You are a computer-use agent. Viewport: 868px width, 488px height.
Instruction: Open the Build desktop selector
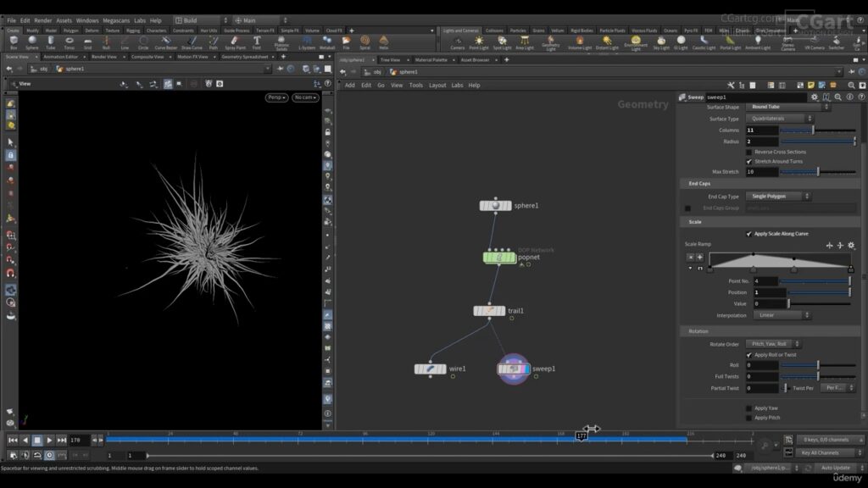click(x=201, y=20)
